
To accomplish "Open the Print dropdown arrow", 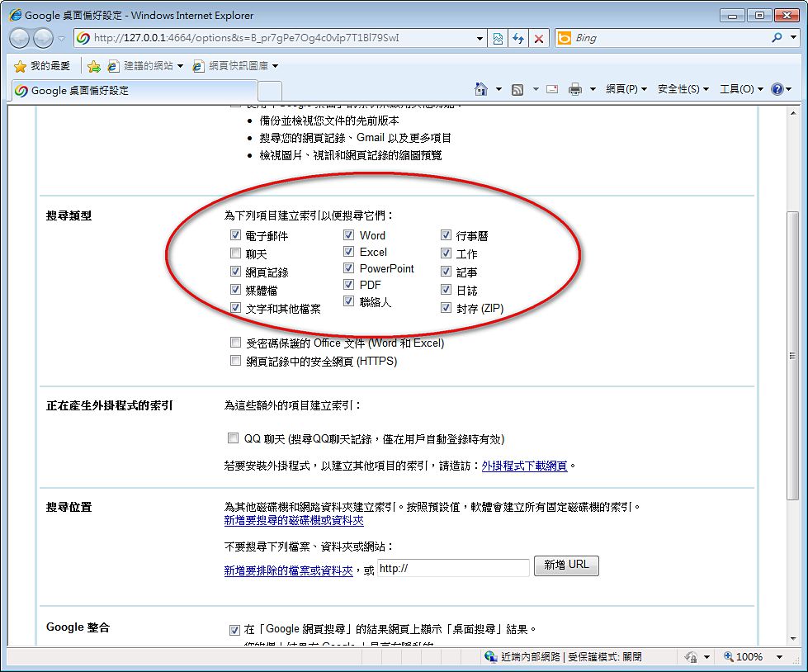I will click(593, 90).
